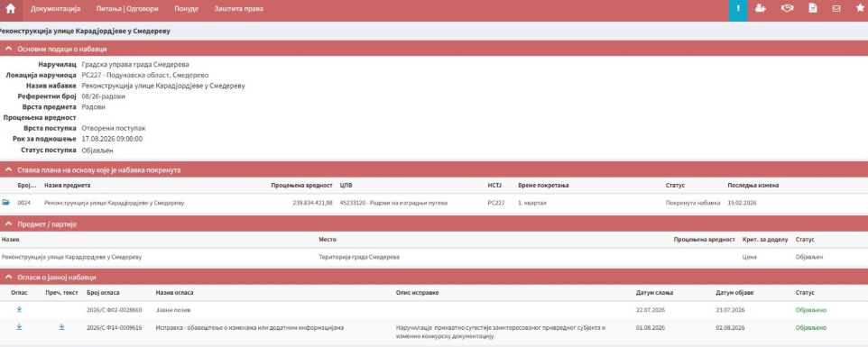Image resolution: width=868 pixels, height=347 pixels.
Task: Click the add user icon
Action: pyautogui.click(x=760, y=9)
